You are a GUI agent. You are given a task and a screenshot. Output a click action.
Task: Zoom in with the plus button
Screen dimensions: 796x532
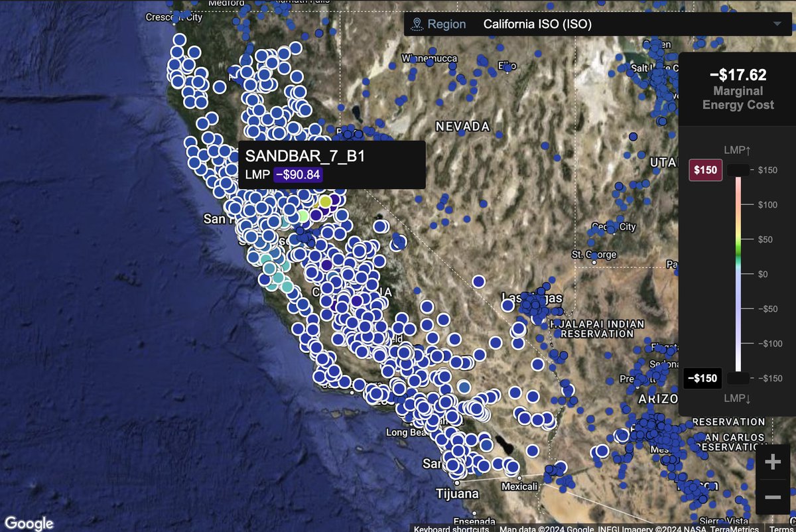coord(773,462)
